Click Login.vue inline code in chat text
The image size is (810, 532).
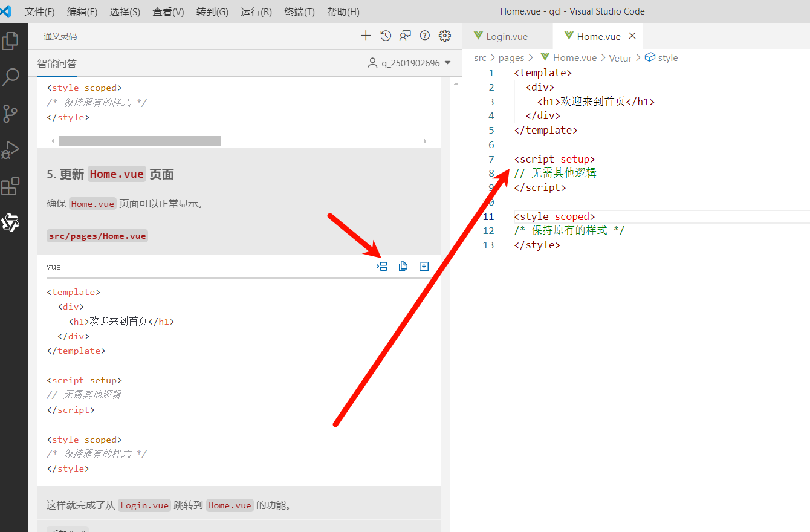pyautogui.click(x=144, y=505)
